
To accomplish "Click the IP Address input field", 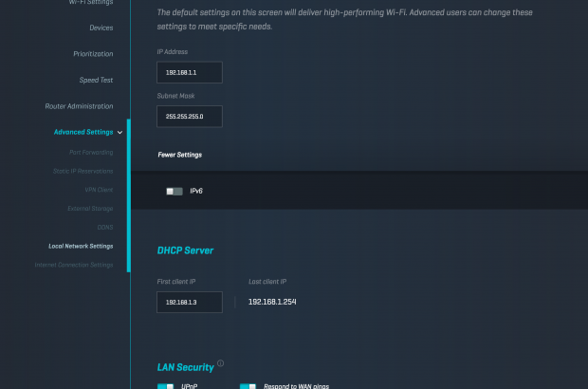I will coord(190,73).
